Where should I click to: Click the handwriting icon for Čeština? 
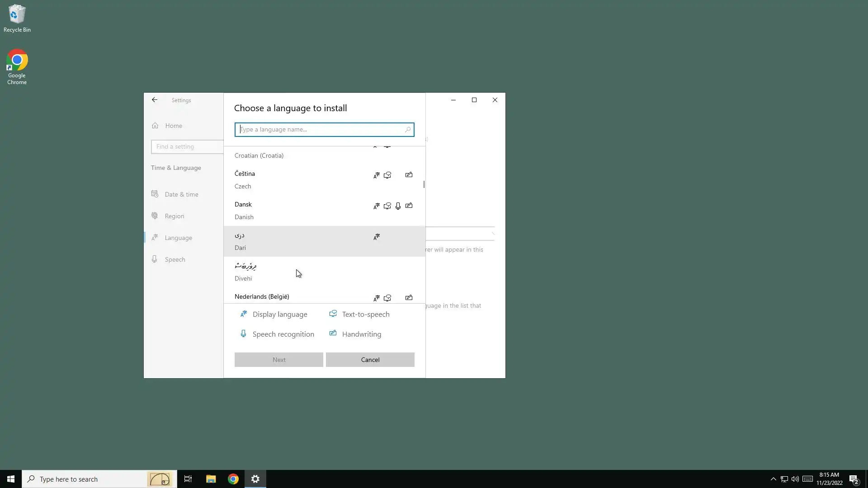click(409, 175)
